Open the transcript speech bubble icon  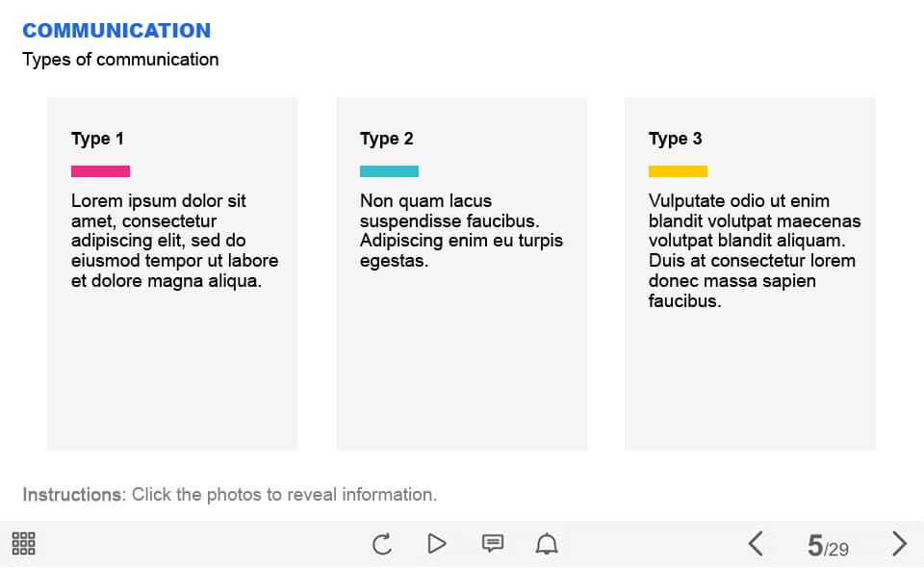point(492,544)
